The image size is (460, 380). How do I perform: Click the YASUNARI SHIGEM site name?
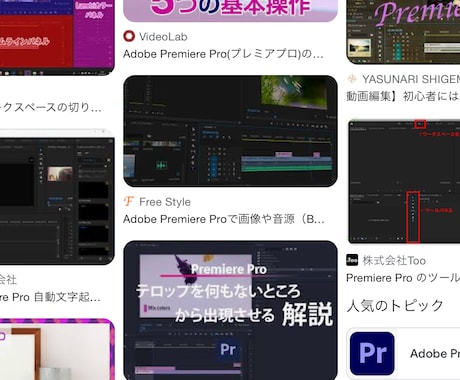click(x=411, y=79)
